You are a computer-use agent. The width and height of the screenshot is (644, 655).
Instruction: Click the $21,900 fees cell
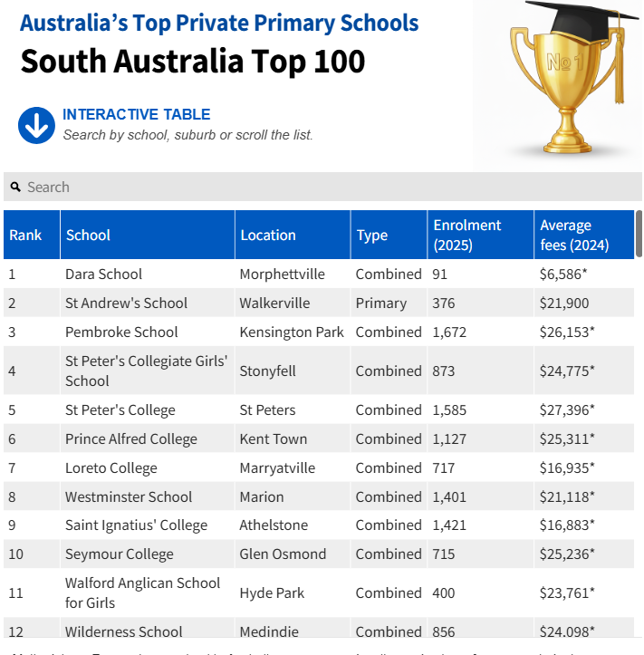pos(584,303)
